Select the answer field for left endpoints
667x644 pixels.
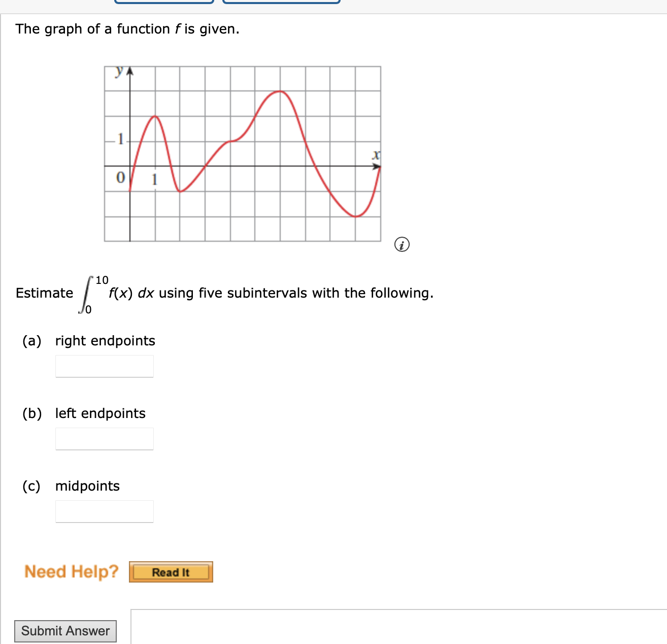(x=104, y=438)
